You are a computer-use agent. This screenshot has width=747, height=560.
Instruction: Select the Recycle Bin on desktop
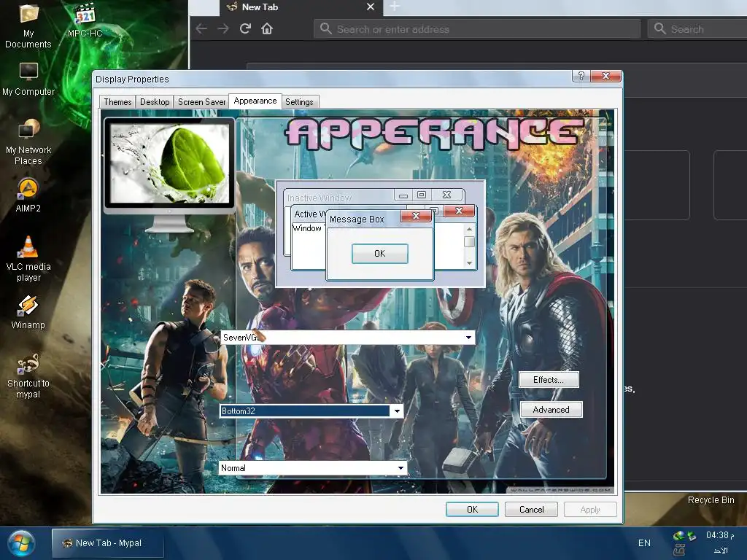click(x=711, y=500)
